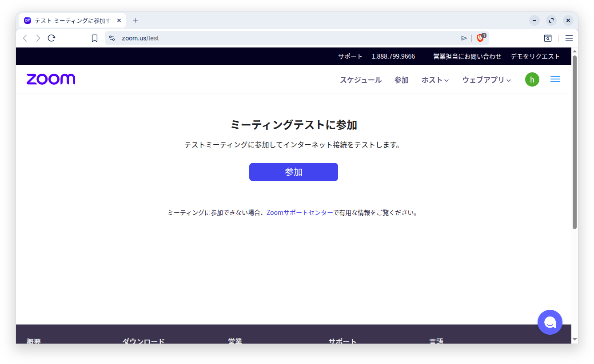The width and height of the screenshot is (594, 364).
Task: Open a new browser tab
Action: tap(136, 20)
